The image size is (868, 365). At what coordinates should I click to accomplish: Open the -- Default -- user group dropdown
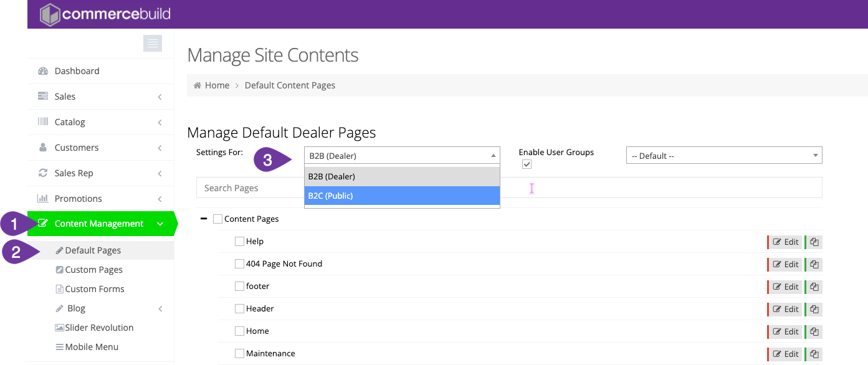pos(723,156)
